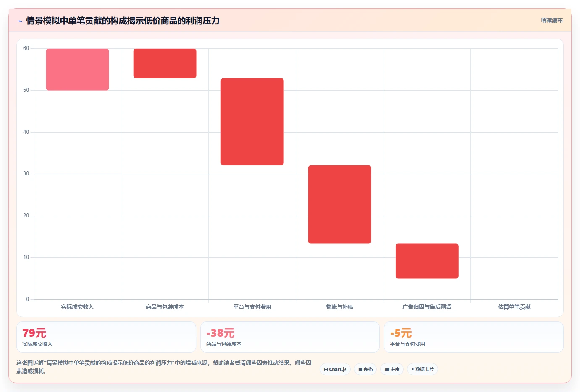Click x-axis label 广告归因与售后预留
This screenshot has width=580, height=392.
(427, 307)
